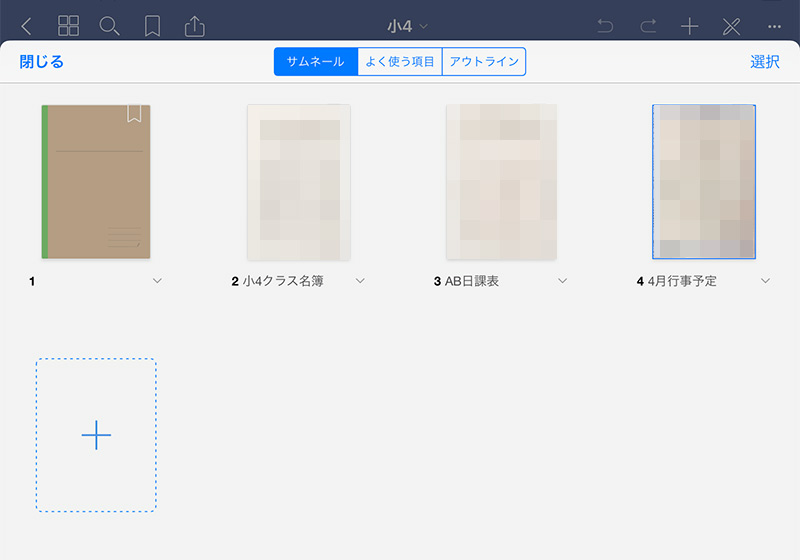Open the 小4クラス名簿 page thumbnail
Image resolution: width=800 pixels, height=560 pixels.
(299, 182)
